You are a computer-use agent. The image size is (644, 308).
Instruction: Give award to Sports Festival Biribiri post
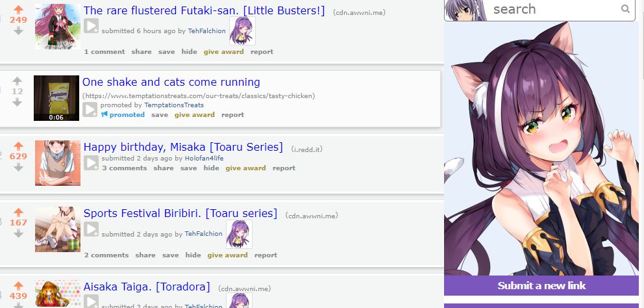(227, 255)
